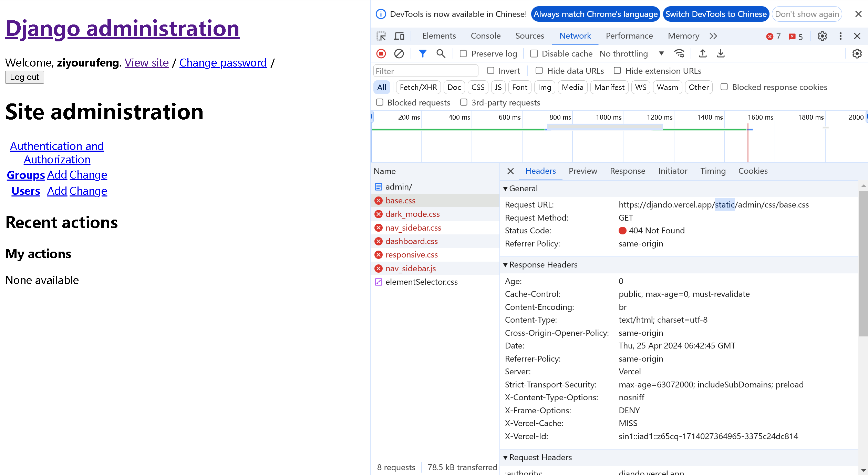This screenshot has width=868, height=475.
Task: Enable the Disable cache checkbox
Action: [533, 53]
